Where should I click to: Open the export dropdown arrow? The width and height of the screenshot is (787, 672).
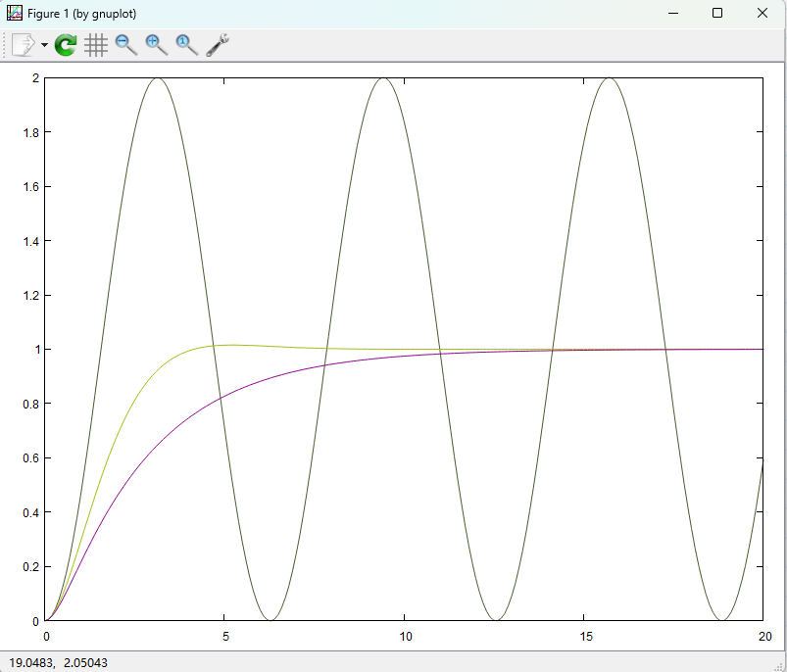pos(44,46)
